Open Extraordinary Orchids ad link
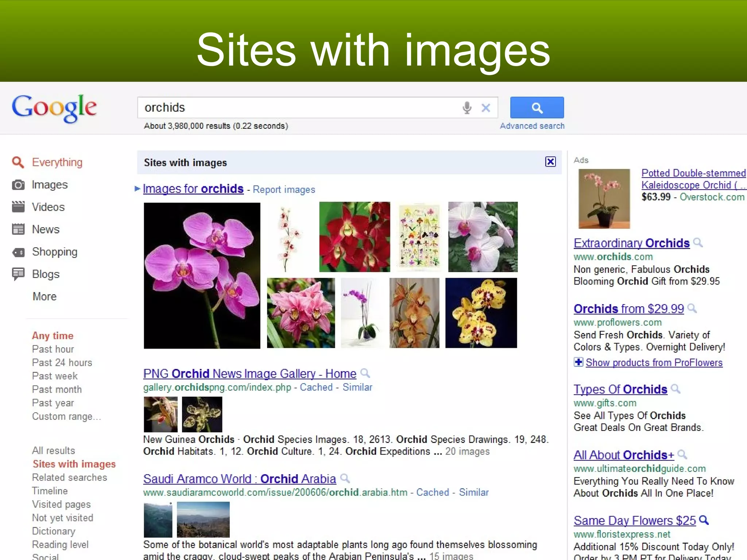The height and width of the screenshot is (560, 747). [x=632, y=243]
